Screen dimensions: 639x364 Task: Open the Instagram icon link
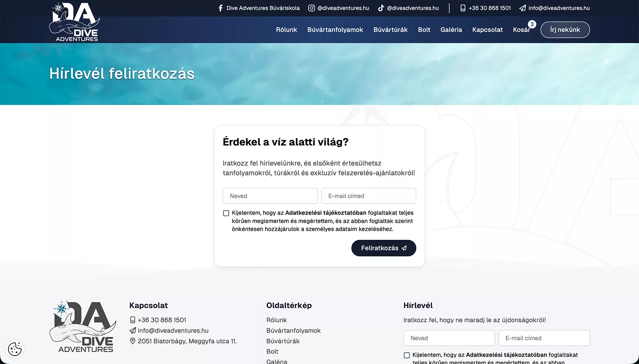point(311,8)
